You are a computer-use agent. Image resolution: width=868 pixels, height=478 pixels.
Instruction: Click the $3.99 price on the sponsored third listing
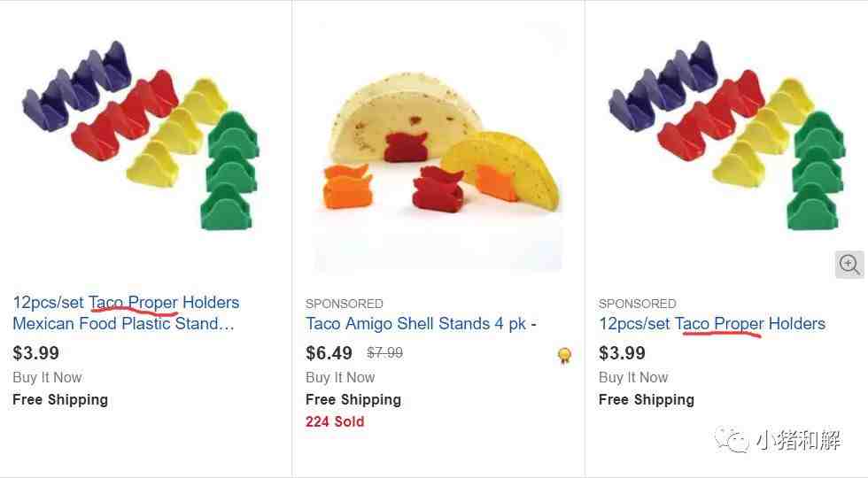point(622,353)
